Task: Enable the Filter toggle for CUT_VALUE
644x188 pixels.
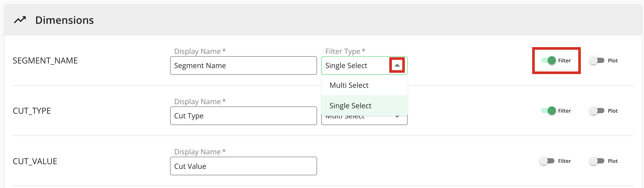Action: 547,161
